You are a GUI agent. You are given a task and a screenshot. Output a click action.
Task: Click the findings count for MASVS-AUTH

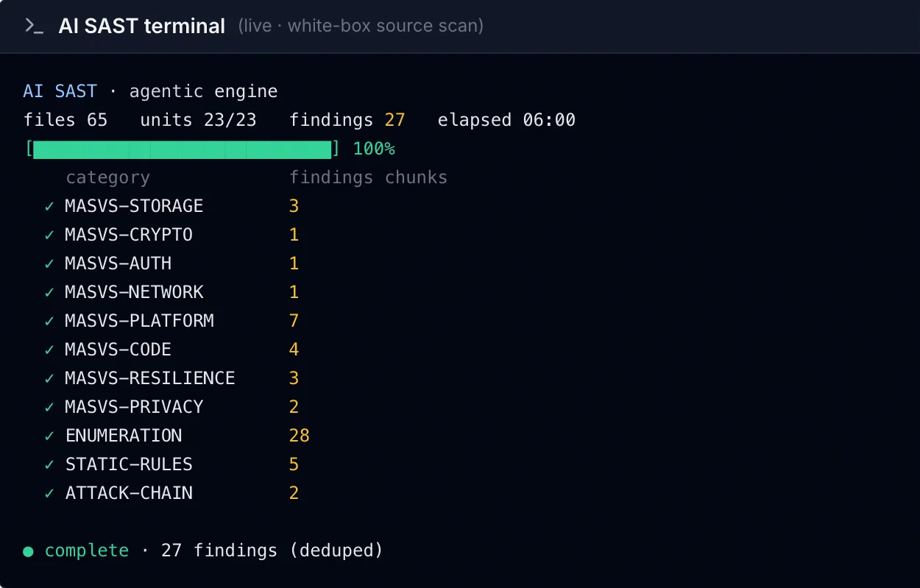coord(294,263)
